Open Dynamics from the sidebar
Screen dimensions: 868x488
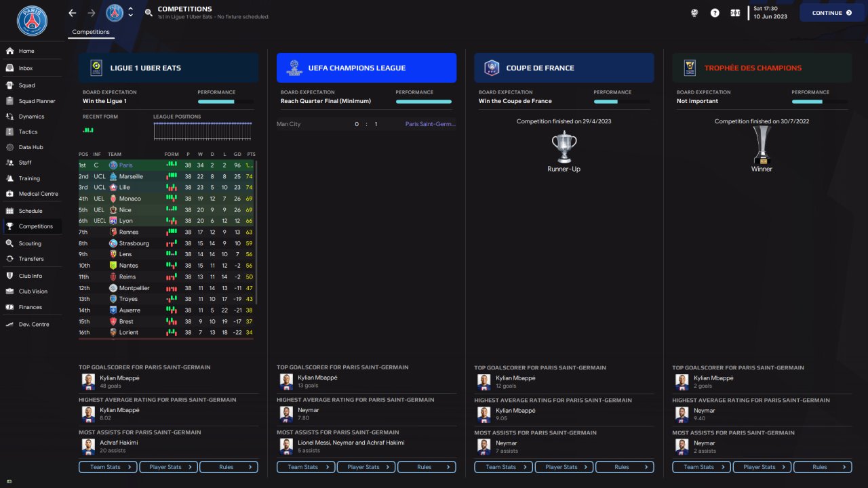pos(32,117)
